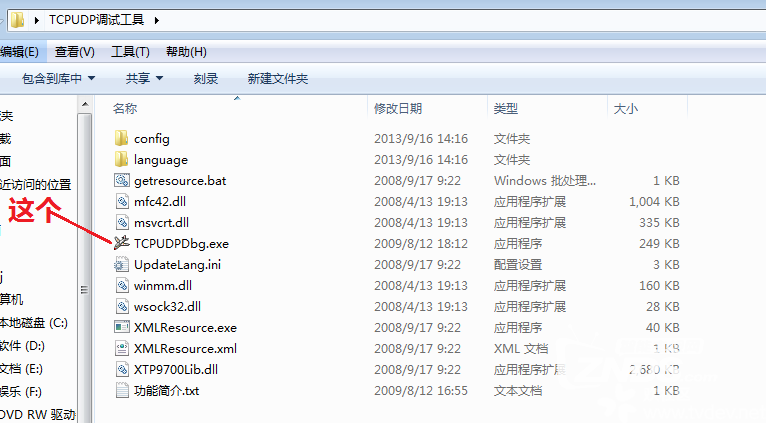
Task: Click the 新建文件夹 button
Action: point(277,78)
